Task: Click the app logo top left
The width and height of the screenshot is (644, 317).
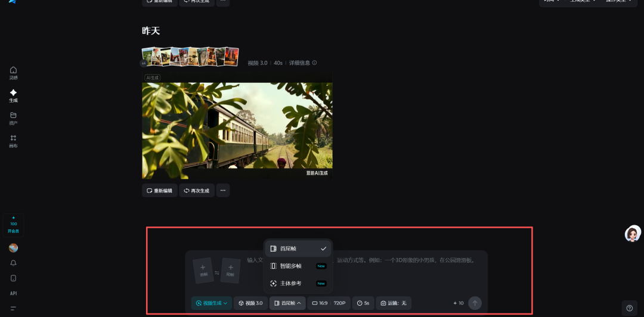Action: [x=13, y=2]
